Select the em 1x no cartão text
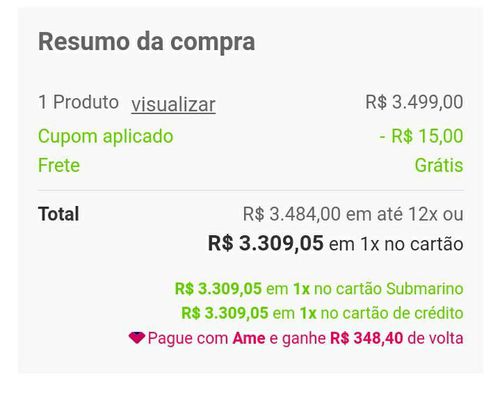500x398 pixels. click(396, 244)
